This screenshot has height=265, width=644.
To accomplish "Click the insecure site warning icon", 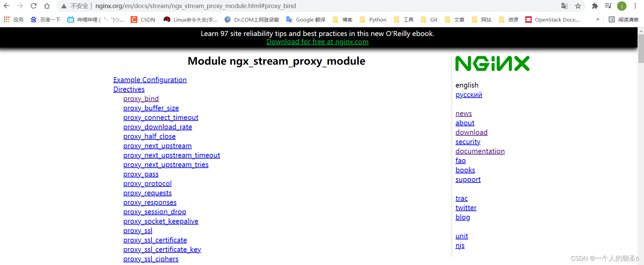I will coord(64,6).
